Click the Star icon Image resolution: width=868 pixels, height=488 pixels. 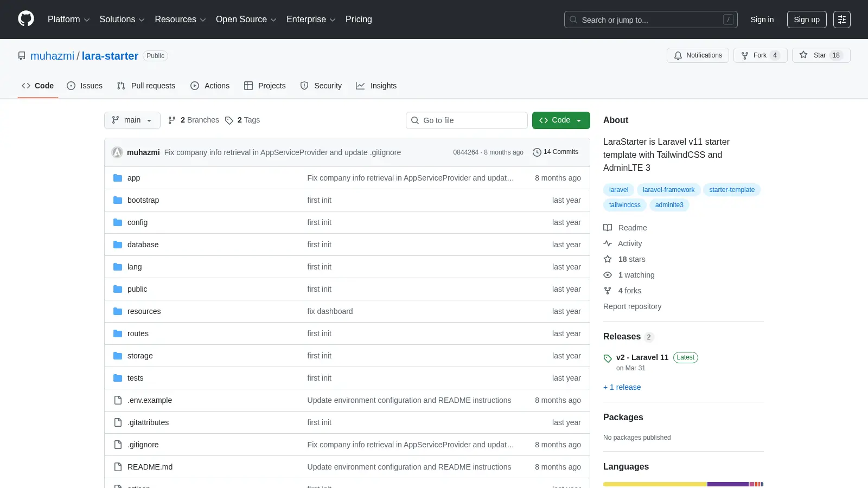tap(803, 55)
